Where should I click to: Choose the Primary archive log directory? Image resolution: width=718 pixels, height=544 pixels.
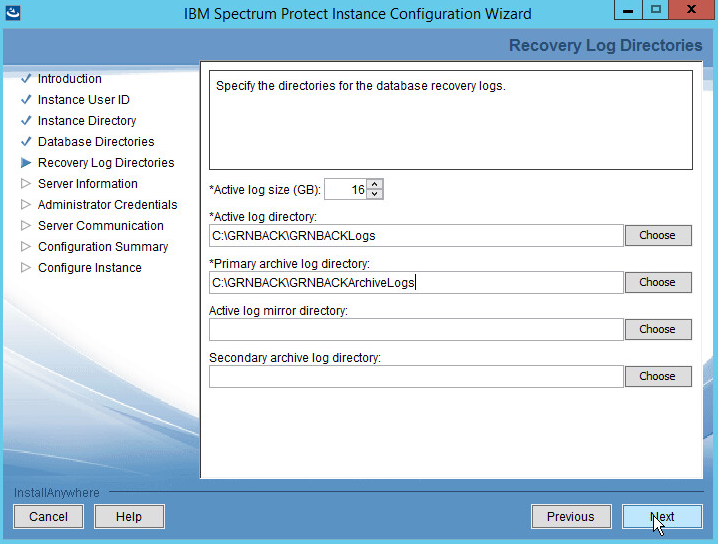(657, 282)
